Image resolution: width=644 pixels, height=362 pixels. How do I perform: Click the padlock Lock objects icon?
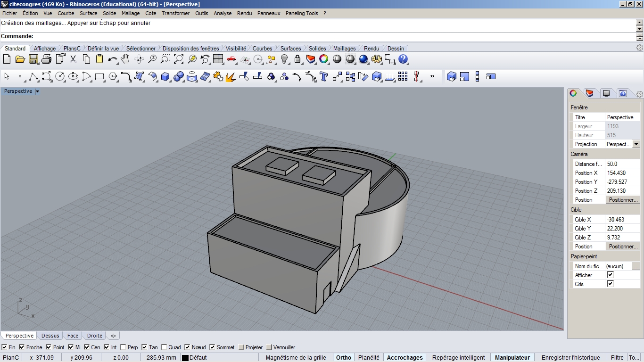tap(297, 59)
